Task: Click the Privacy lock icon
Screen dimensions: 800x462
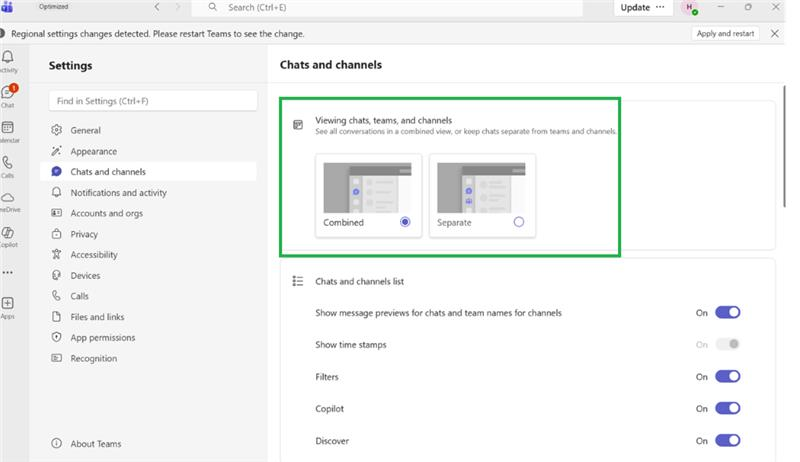Action: pyautogui.click(x=57, y=234)
